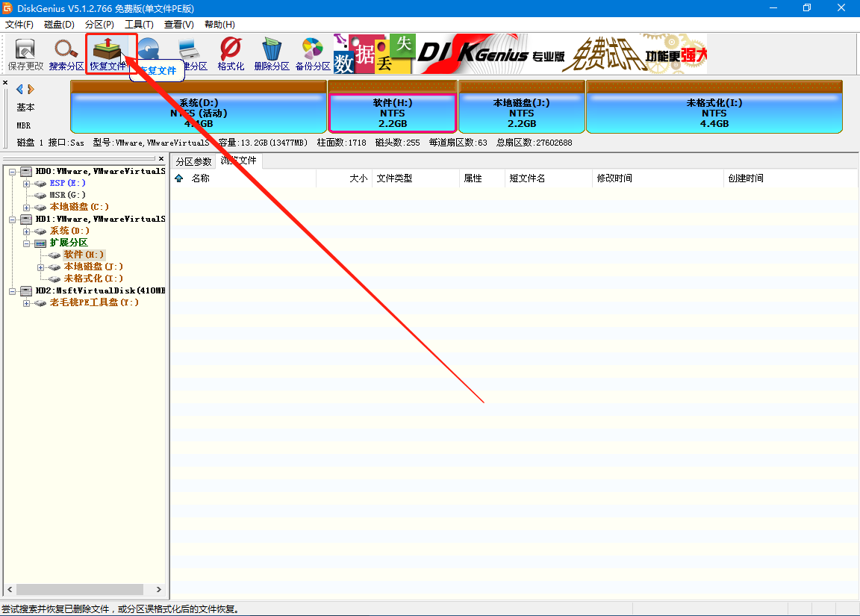Viewport: 860px width, 616px height.
Task: Select ESP (E:) in the tree
Action: click(x=67, y=183)
